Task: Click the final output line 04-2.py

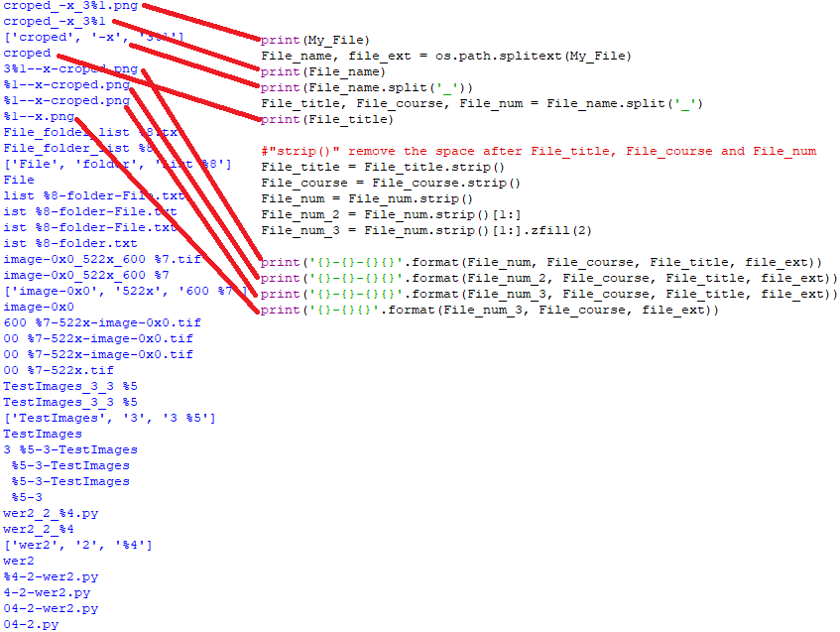Action: 31,624
